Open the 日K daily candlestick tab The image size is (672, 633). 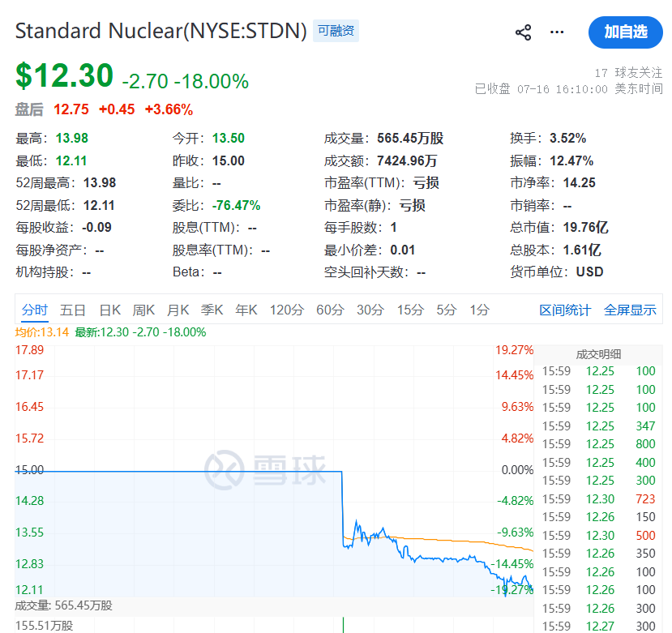[x=109, y=310]
